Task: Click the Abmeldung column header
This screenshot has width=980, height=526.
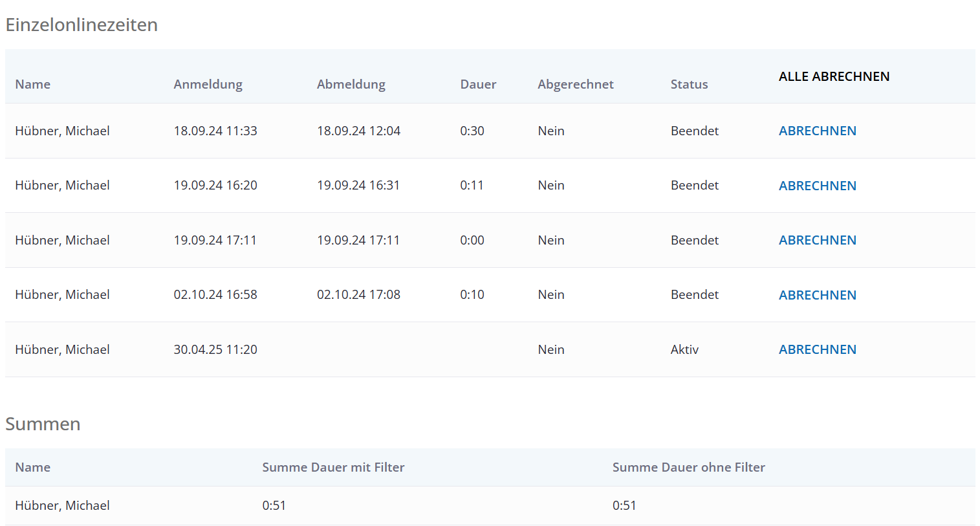Action: coord(351,84)
